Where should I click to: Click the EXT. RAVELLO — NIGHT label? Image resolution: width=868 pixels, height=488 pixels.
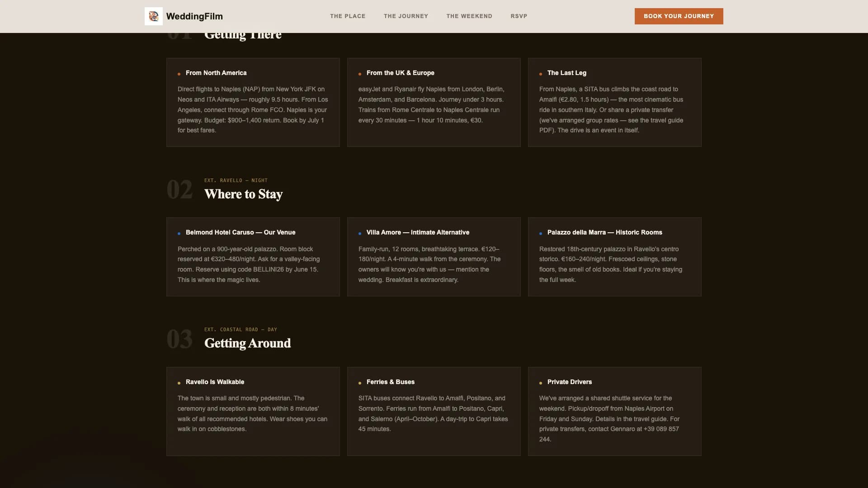pos(236,180)
